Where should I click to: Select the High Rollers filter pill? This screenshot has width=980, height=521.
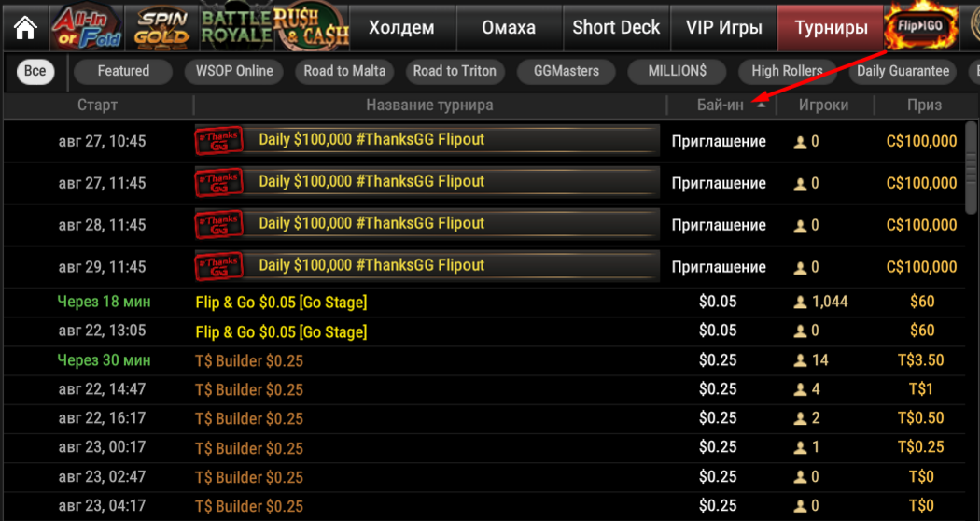pos(787,71)
